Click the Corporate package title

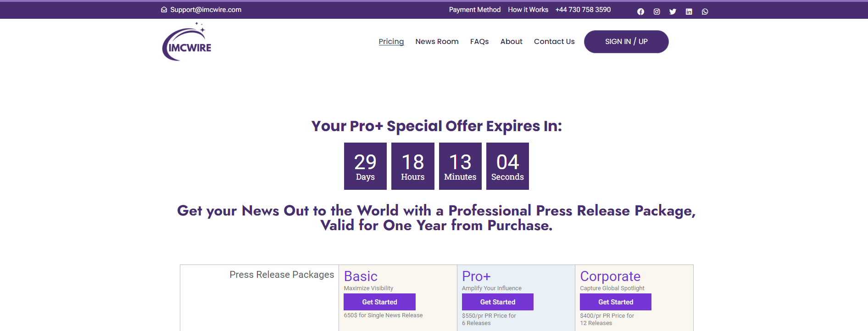610,276
